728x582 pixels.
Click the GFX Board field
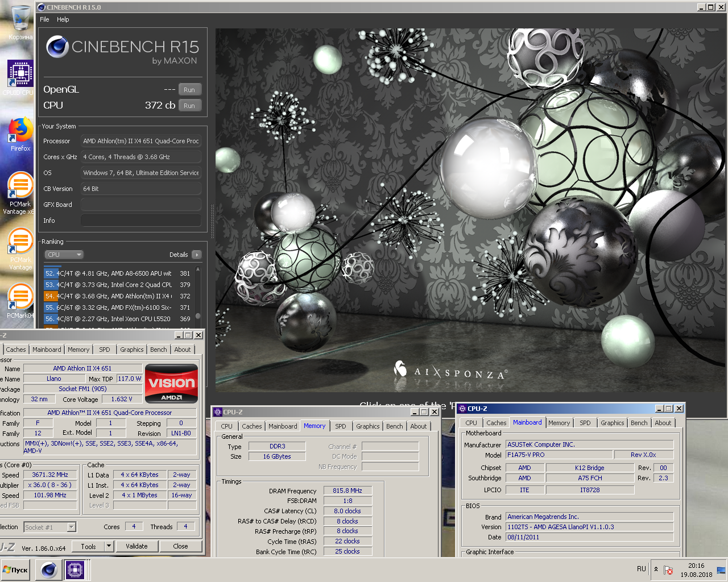(x=141, y=205)
